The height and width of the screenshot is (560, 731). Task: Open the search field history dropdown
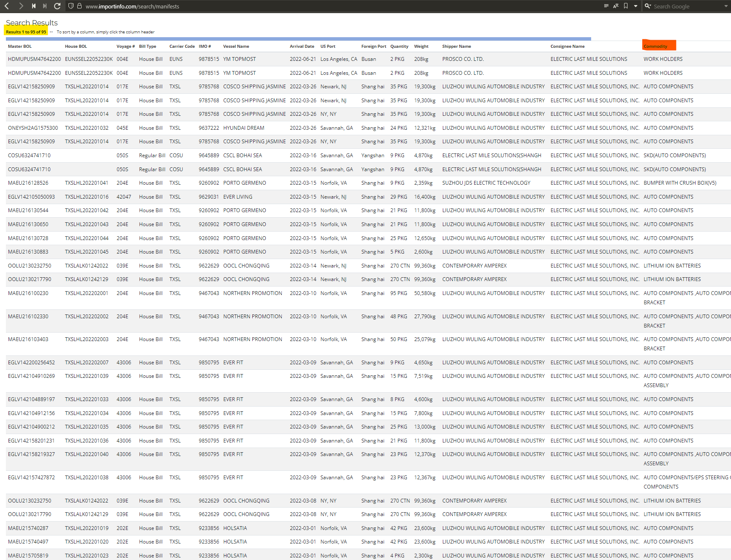click(726, 6)
